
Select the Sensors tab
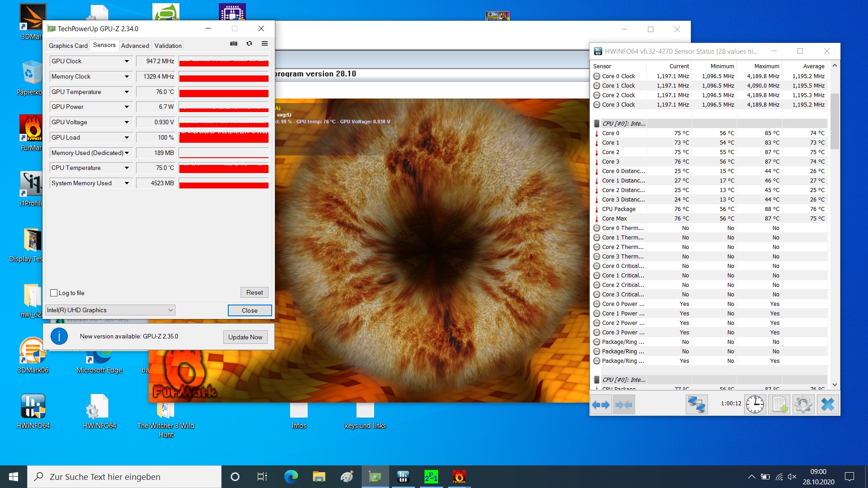coord(104,45)
